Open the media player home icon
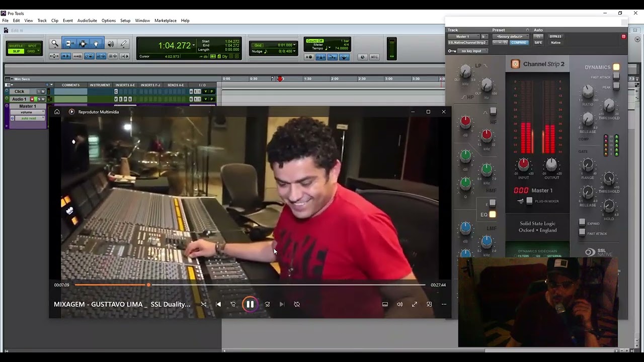644x362 pixels. tap(57, 112)
